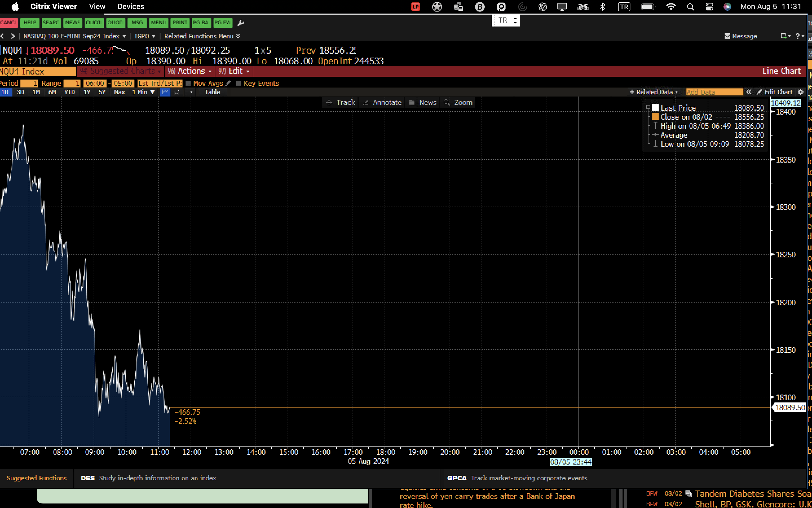Go back with the left arrow navigation

[x=2, y=36]
